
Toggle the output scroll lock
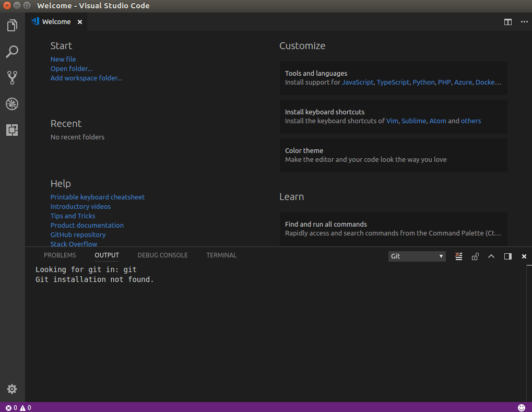(x=475, y=256)
